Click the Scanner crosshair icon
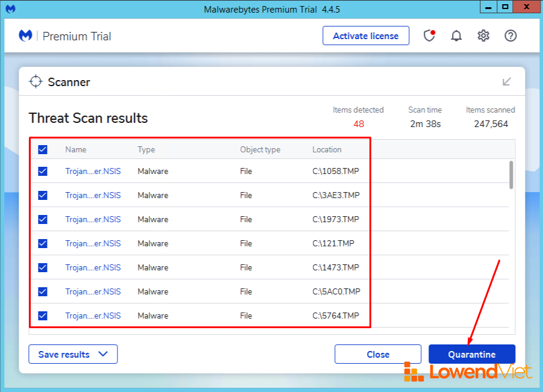 [x=36, y=82]
